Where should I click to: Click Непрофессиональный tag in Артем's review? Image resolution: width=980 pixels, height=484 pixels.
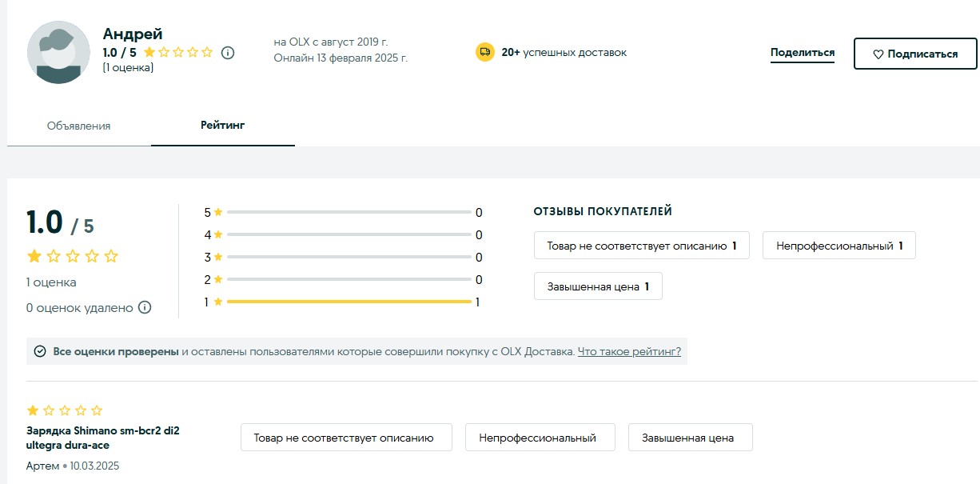540,438
